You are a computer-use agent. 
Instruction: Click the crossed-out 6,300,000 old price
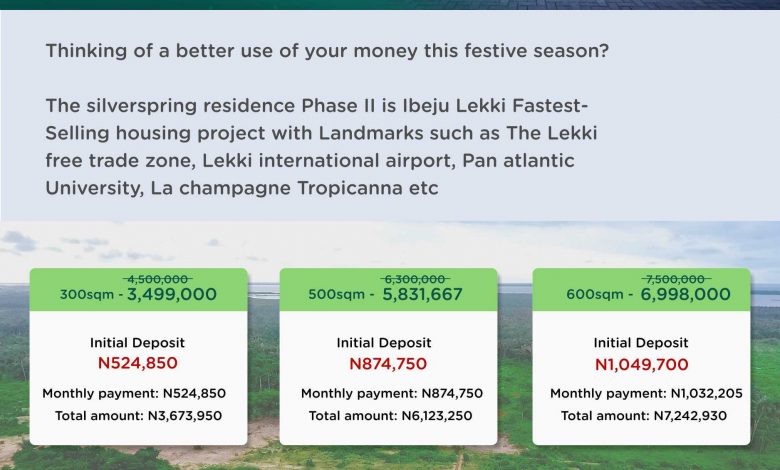tap(413, 279)
